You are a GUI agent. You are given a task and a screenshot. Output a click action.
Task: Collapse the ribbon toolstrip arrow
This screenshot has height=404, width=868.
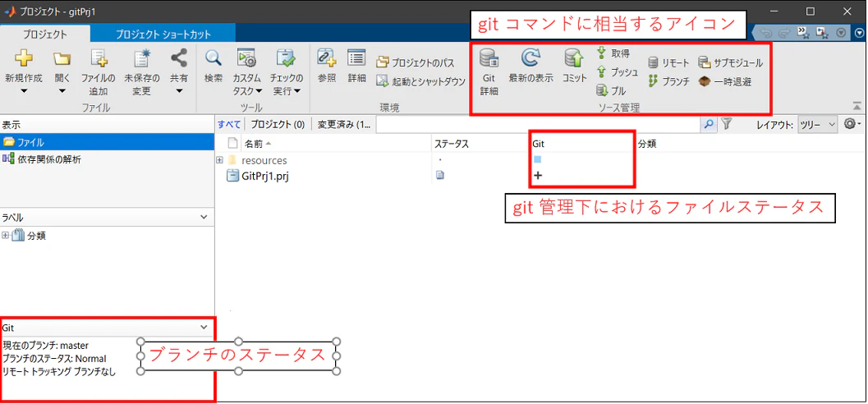point(857,106)
